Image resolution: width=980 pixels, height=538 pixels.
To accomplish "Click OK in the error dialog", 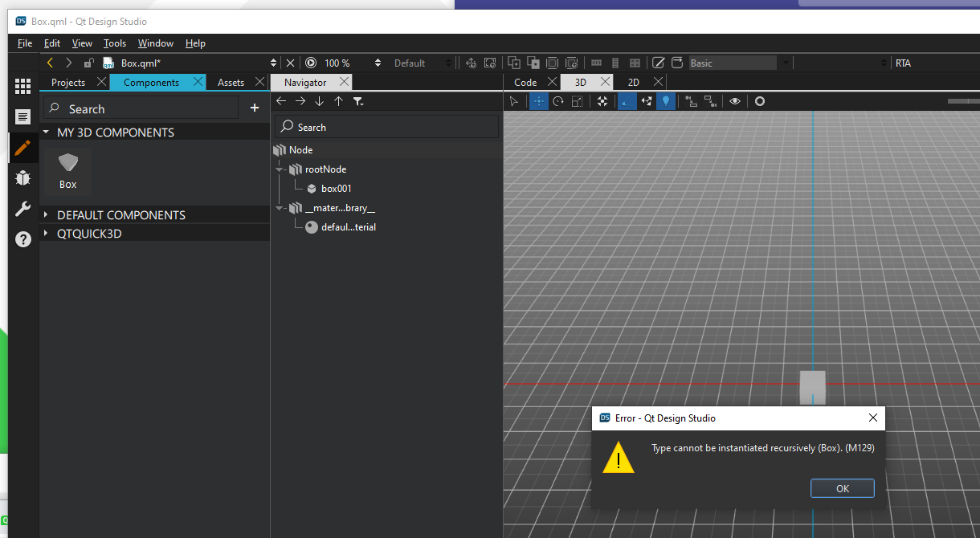I will point(842,488).
